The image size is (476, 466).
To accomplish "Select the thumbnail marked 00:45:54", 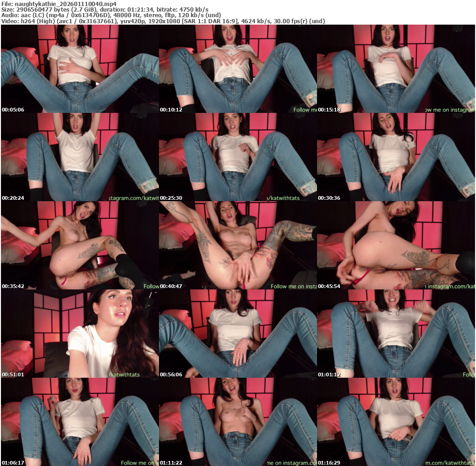I will [396, 245].
